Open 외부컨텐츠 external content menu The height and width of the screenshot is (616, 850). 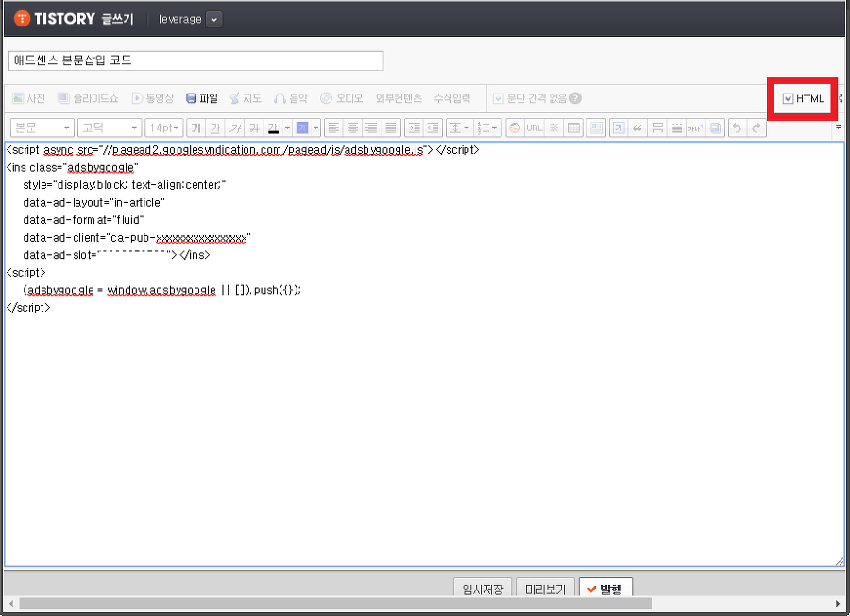click(399, 98)
